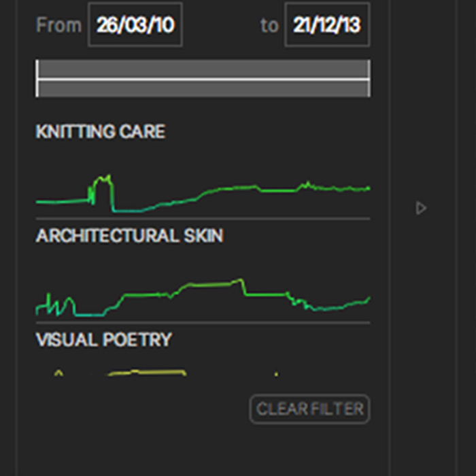Grab the right handle of the date range slider

click(369, 78)
